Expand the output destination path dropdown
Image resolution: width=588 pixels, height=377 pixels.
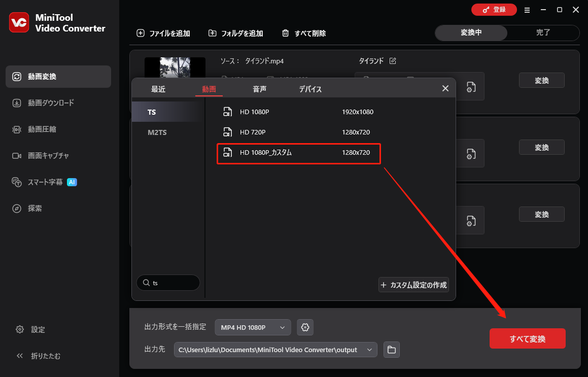[369, 350]
